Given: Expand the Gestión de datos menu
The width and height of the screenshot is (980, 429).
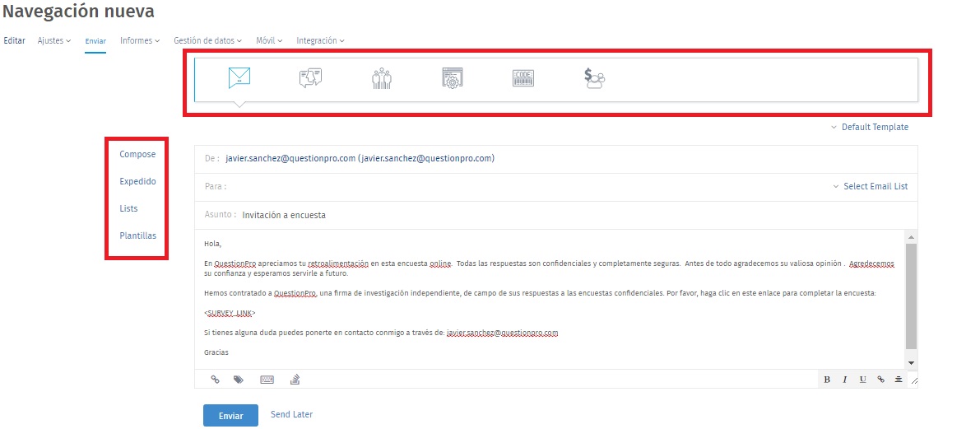Looking at the screenshot, I should 207,40.
